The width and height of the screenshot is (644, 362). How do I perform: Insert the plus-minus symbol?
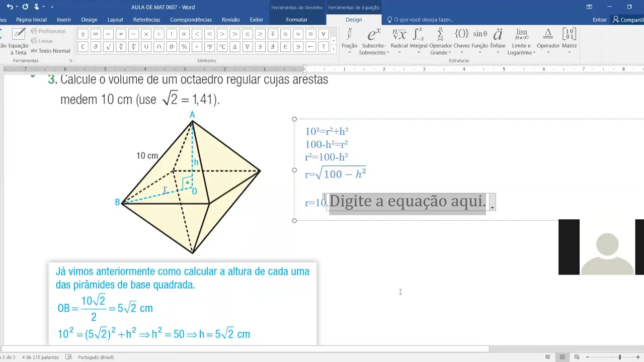[x=83, y=34]
